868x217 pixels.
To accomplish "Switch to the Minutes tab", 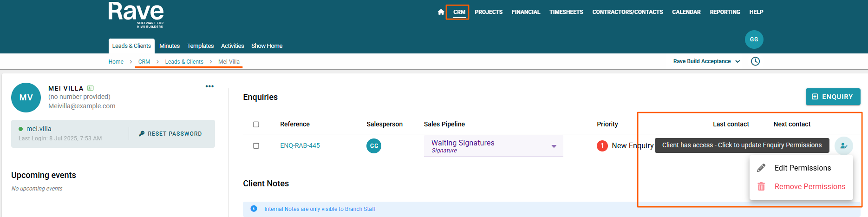I will (169, 46).
